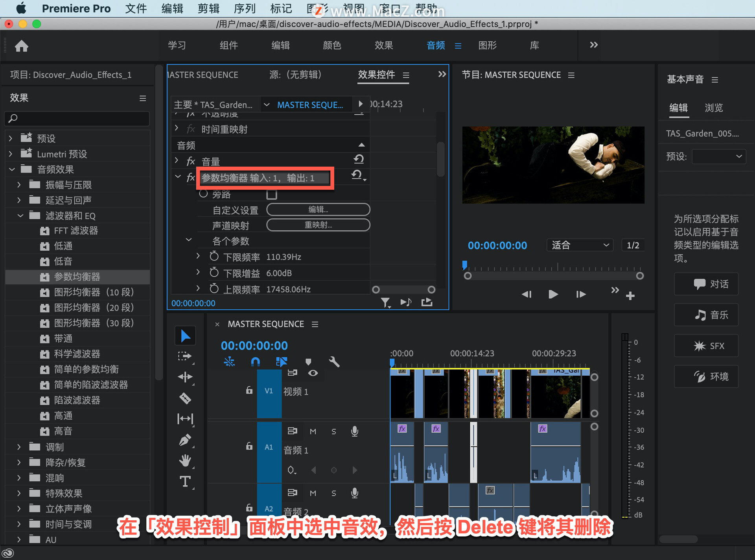Open 效果 panel menu icon
Viewport: 755px width, 560px height.
143,98
